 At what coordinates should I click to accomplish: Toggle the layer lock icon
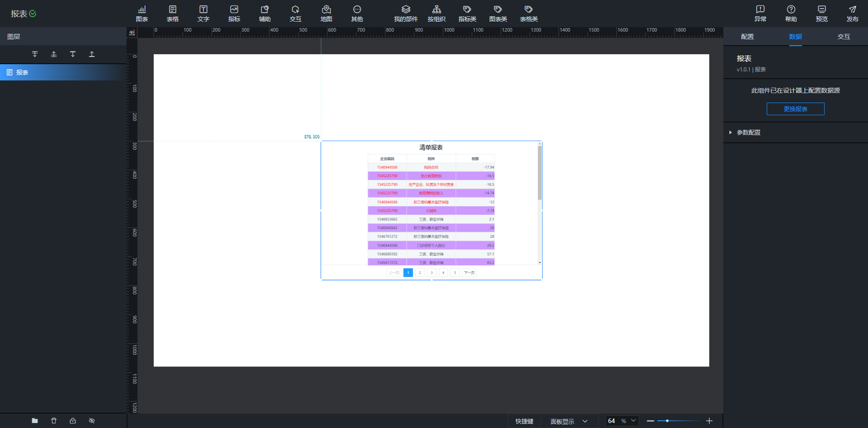click(73, 421)
